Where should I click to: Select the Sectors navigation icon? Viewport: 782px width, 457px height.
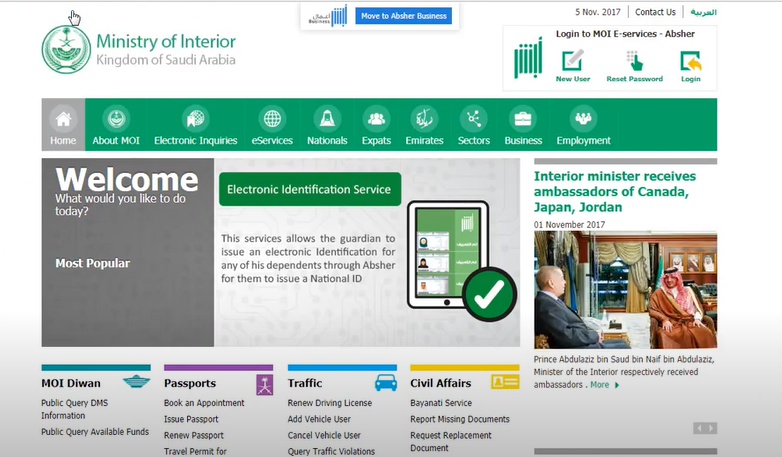click(474, 118)
